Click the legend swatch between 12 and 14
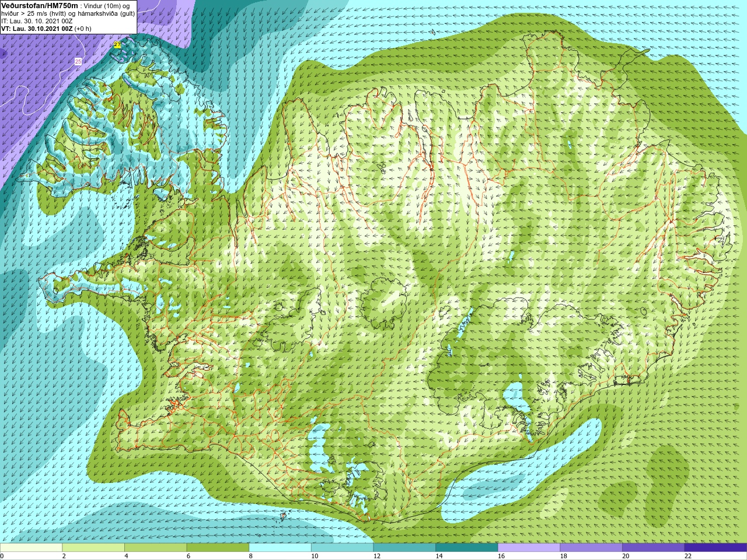This screenshot has width=747, height=560. [x=404, y=548]
